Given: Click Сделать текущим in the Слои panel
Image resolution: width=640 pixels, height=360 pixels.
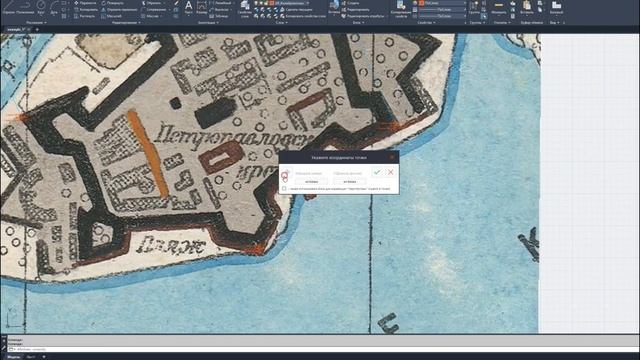Looking at the screenshot, I should coord(296,9).
